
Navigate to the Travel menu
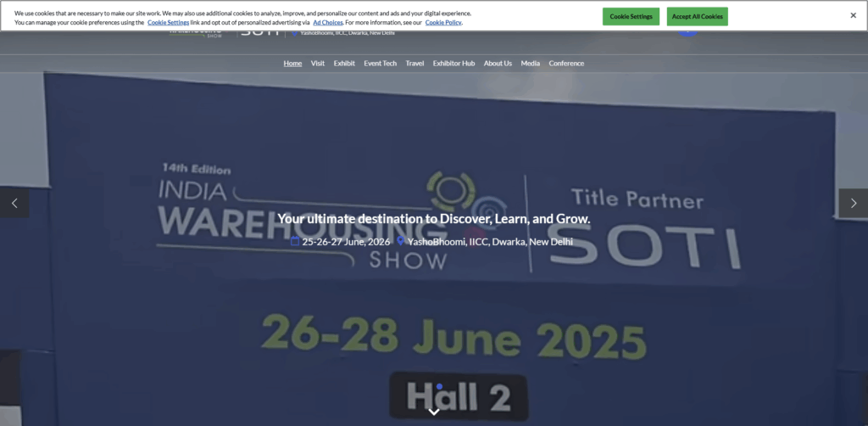click(415, 64)
